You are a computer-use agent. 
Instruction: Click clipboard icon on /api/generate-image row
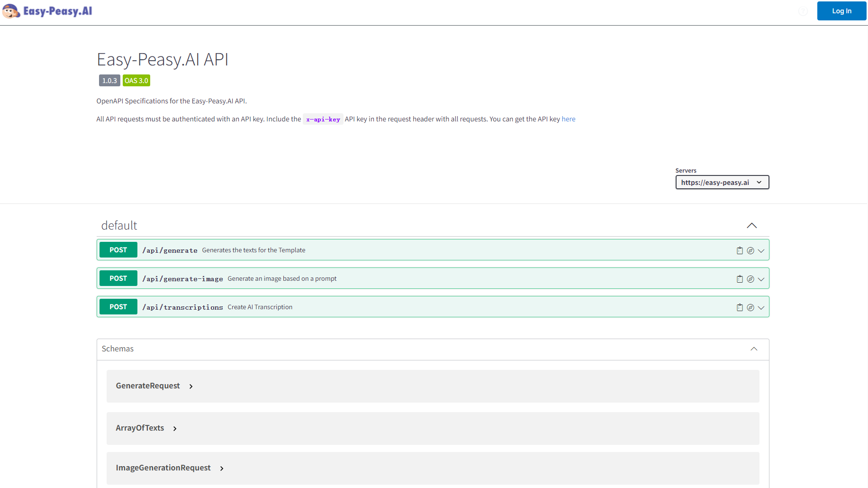pos(740,279)
